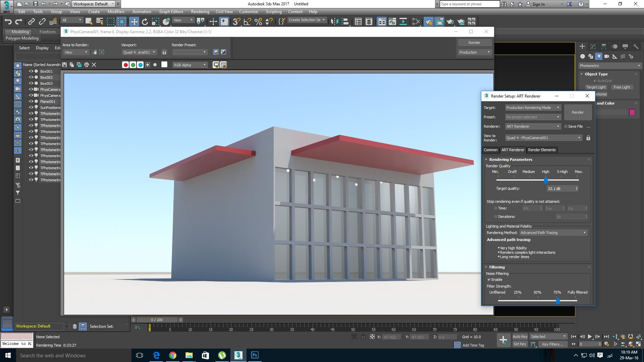The image size is (644, 362).
Task: Clear the rendered frame with the X icon
Action: pyautogui.click(x=94, y=65)
